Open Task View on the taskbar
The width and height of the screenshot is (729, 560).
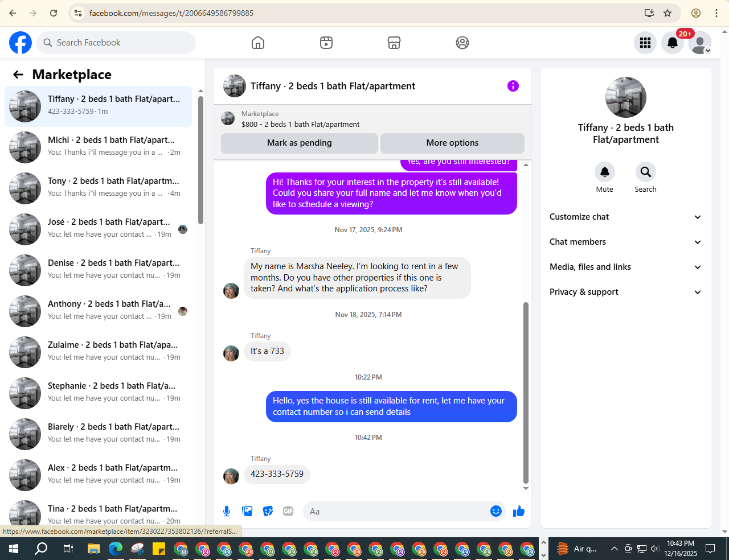click(68, 549)
